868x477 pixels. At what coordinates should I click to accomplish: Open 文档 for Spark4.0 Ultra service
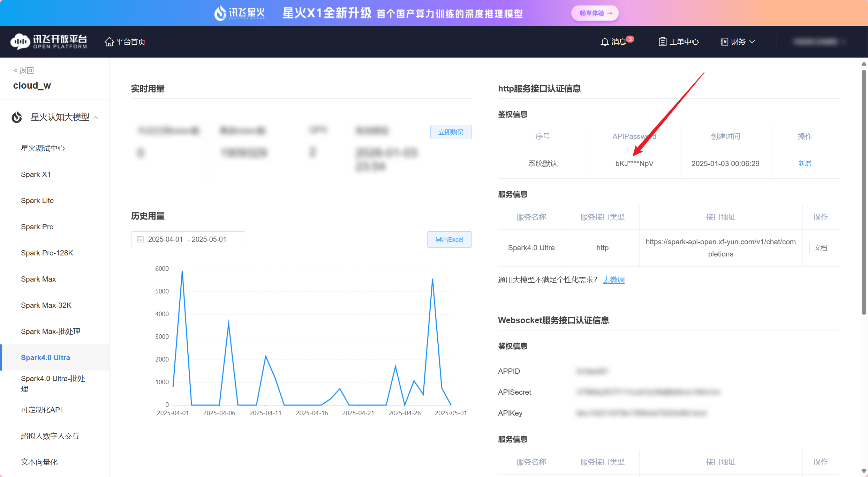[821, 248]
